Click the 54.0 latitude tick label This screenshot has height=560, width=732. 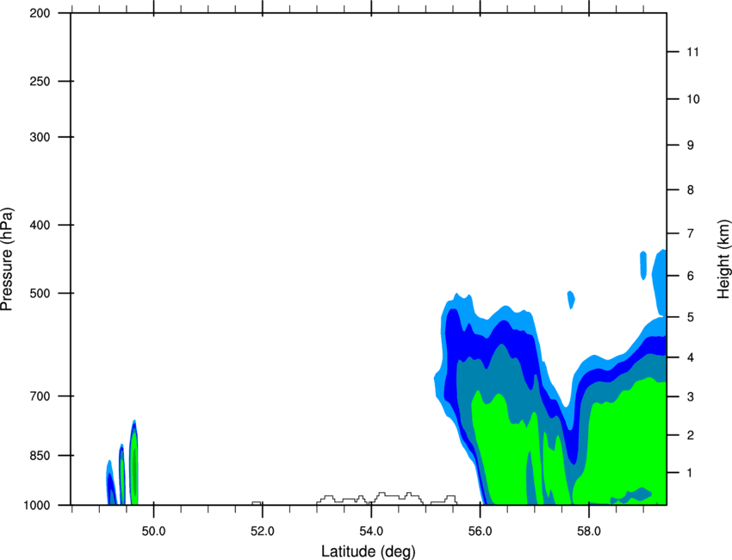(372, 532)
